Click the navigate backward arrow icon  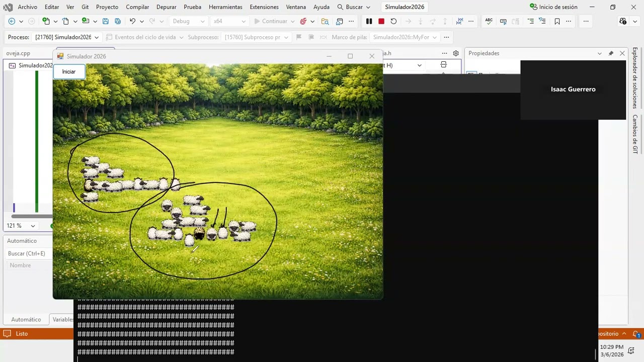[12, 21]
